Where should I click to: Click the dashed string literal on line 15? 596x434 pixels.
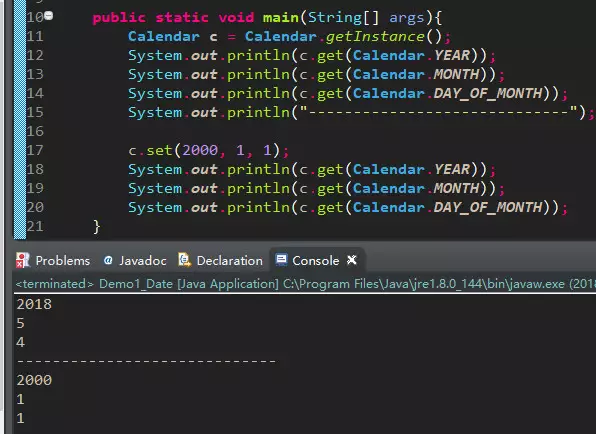click(439, 112)
